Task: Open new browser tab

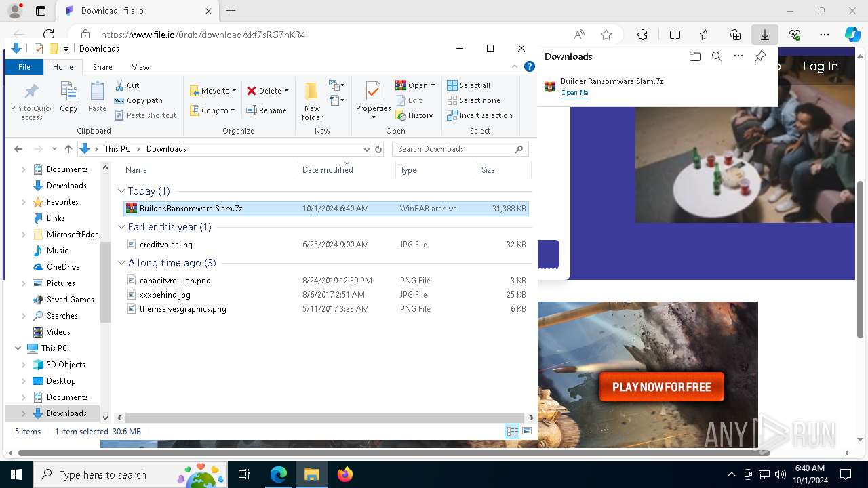Action: tap(231, 11)
